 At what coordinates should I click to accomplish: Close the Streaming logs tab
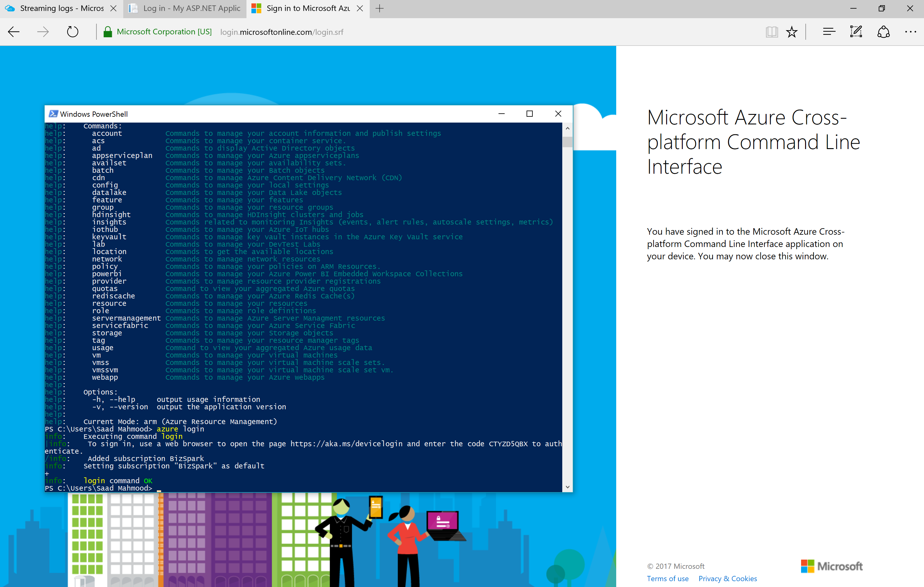[x=114, y=8]
